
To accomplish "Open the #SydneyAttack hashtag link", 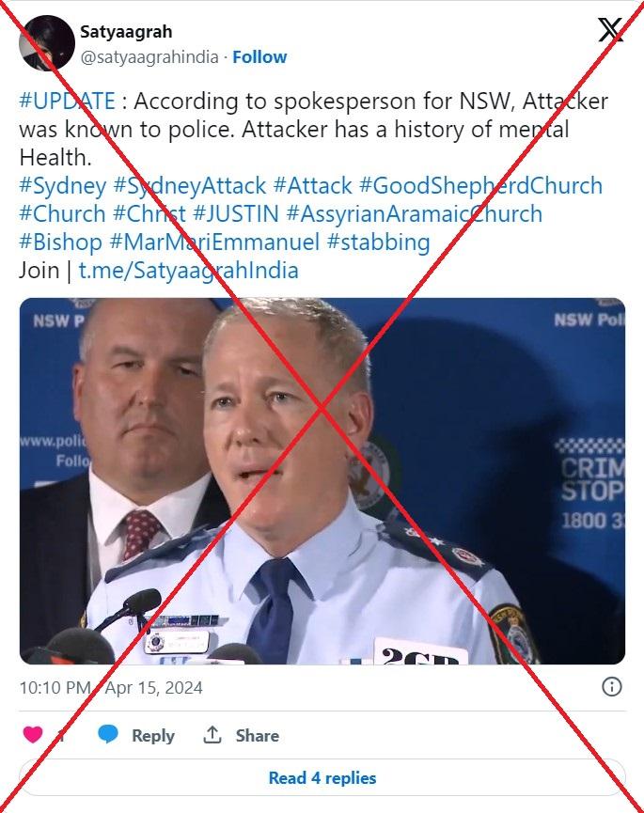I will (189, 185).
